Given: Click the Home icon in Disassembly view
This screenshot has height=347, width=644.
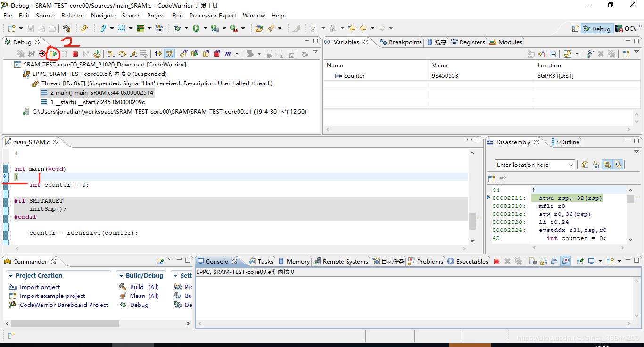Looking at the screenshot, I should (x=596, y=165).
